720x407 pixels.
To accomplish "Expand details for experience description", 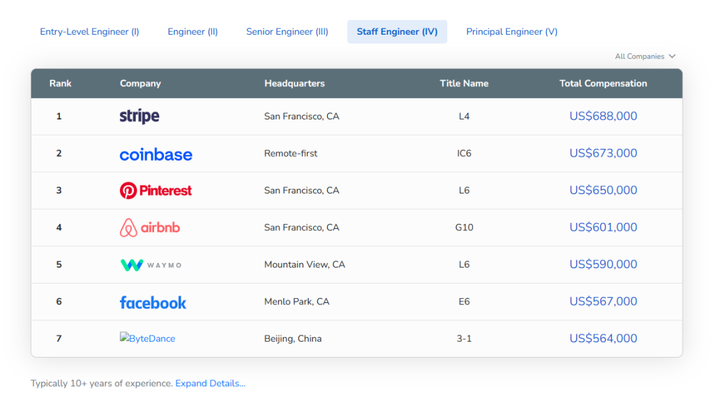I will point(210,383).
